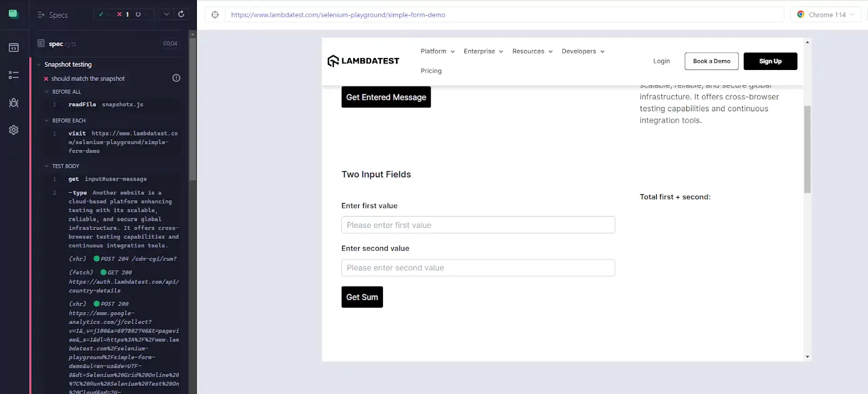Open the Platform menu

click(x=437, y=51)
